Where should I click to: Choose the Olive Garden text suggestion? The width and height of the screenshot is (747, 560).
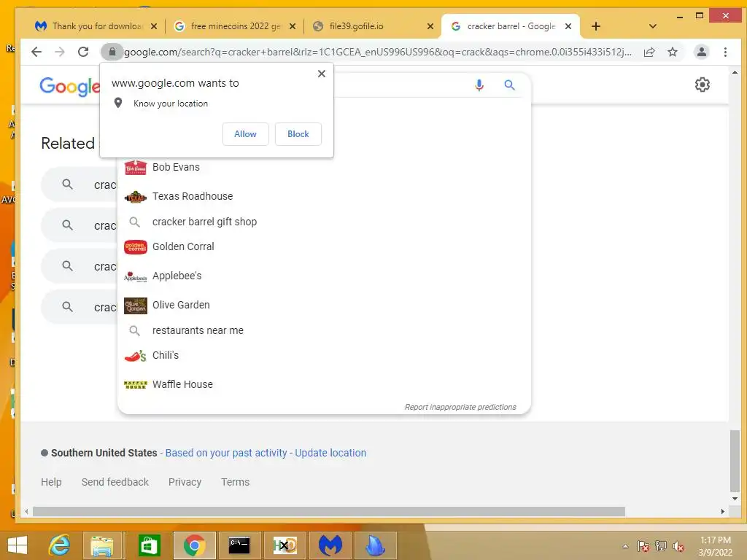tap(181, 305)
